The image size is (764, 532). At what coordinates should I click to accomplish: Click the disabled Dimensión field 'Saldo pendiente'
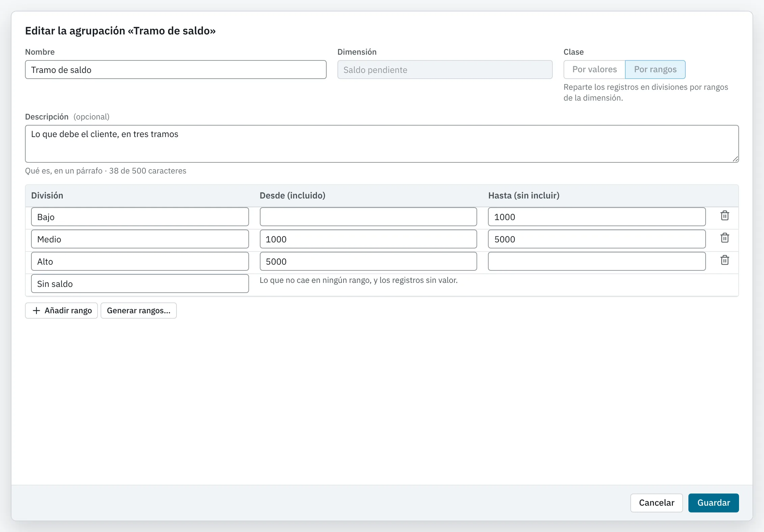[445, 70]
